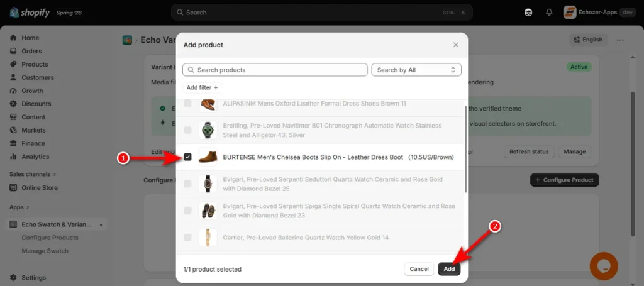The height and width of the screenshot is (286, 644).
Task: Click the Active status badge
Action: click(579, 67)
